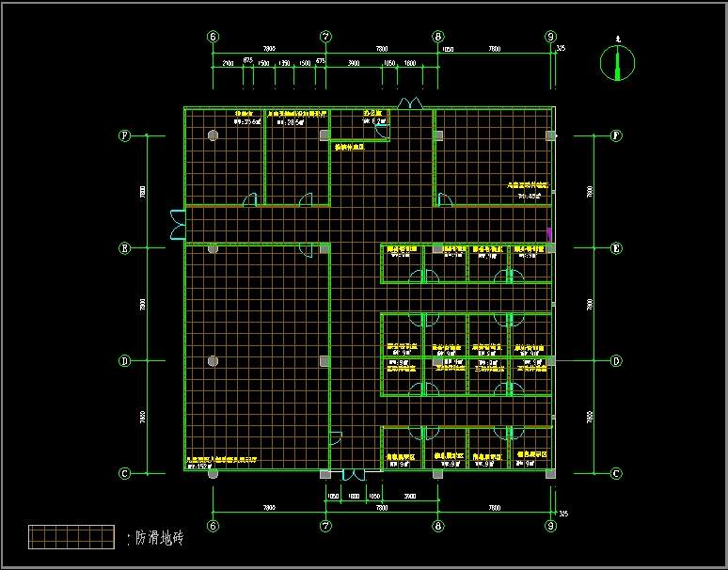The image size is (728, 570).
Task: Pick the round column at axis D-6
Action: tap(214, 361)
